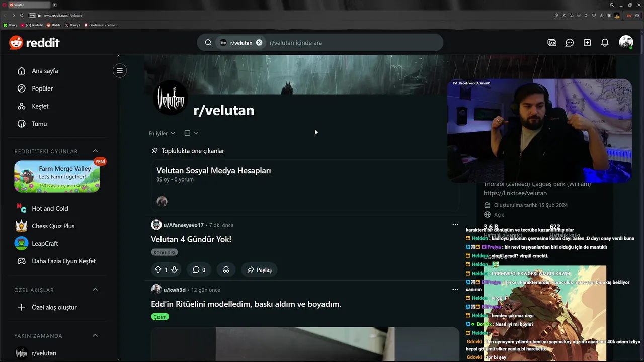
Task: Open the linktr.ee/velutan link
Action: click(x=515, y=193)
